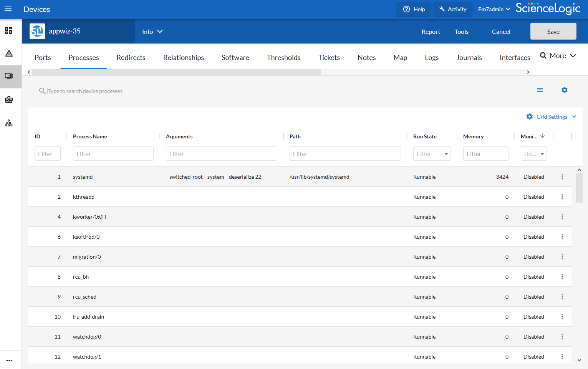Screen dimensions: 588x369
Task: Expand the Info dropdown in device header
Action: tap(152, 32)
